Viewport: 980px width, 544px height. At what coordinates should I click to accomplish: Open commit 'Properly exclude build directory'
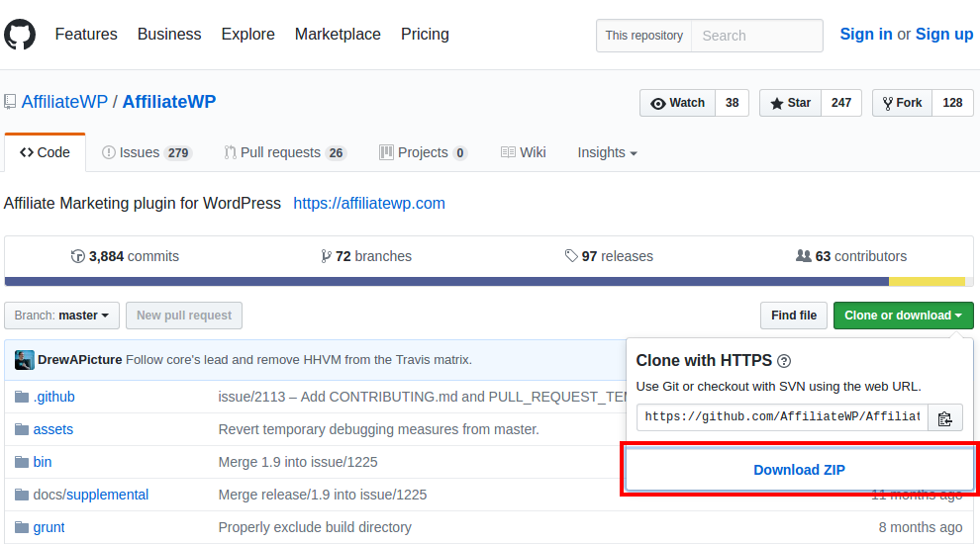pos(315,528)
